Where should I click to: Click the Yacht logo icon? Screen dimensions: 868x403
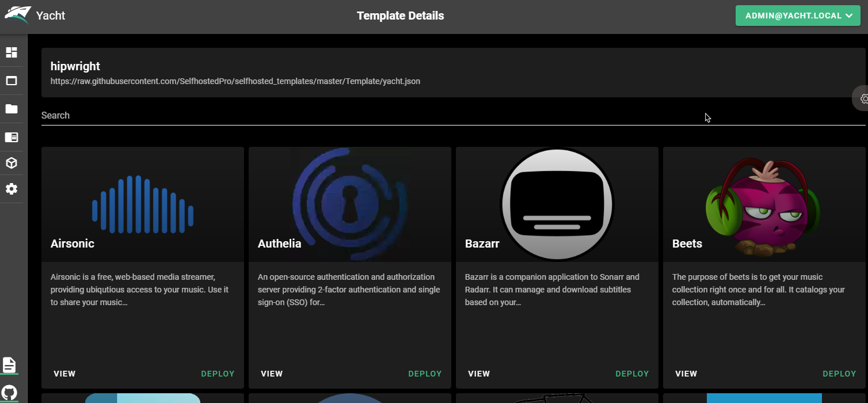(17, 16)
